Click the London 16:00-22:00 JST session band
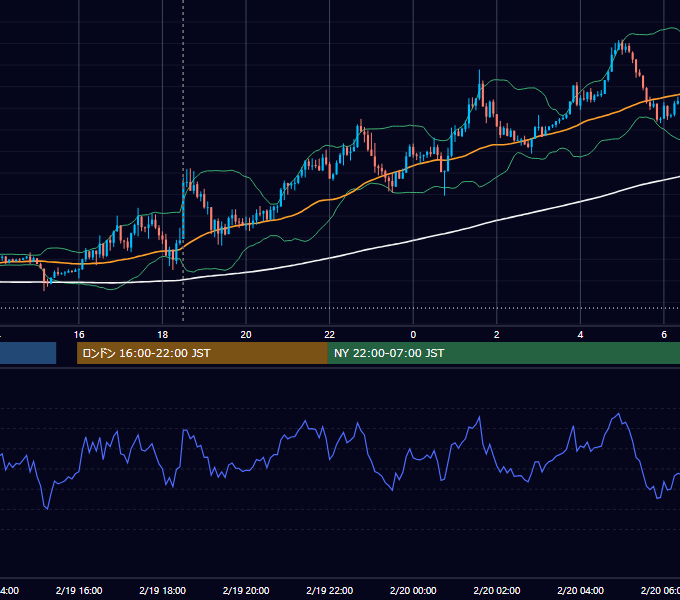 click(202, 353)
